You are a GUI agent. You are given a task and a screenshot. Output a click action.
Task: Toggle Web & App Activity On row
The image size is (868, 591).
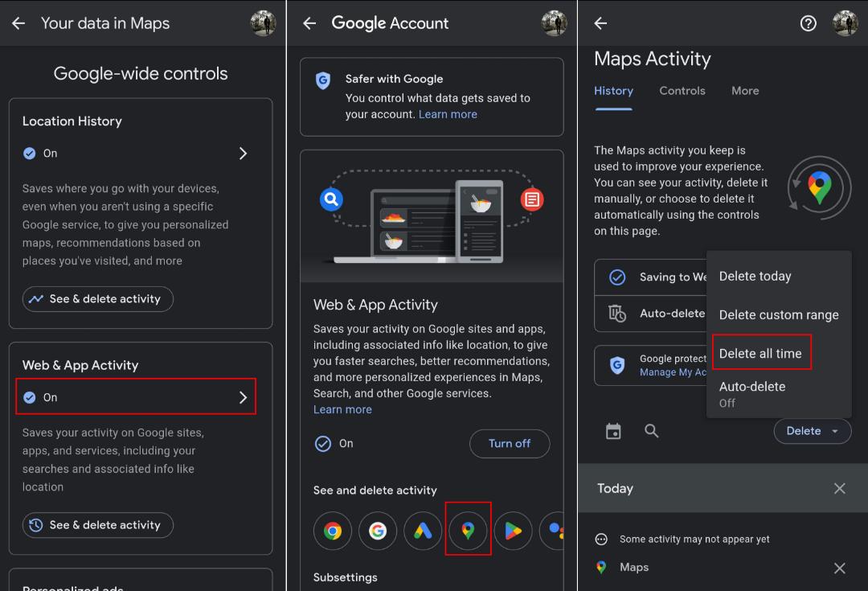(136, 396)
